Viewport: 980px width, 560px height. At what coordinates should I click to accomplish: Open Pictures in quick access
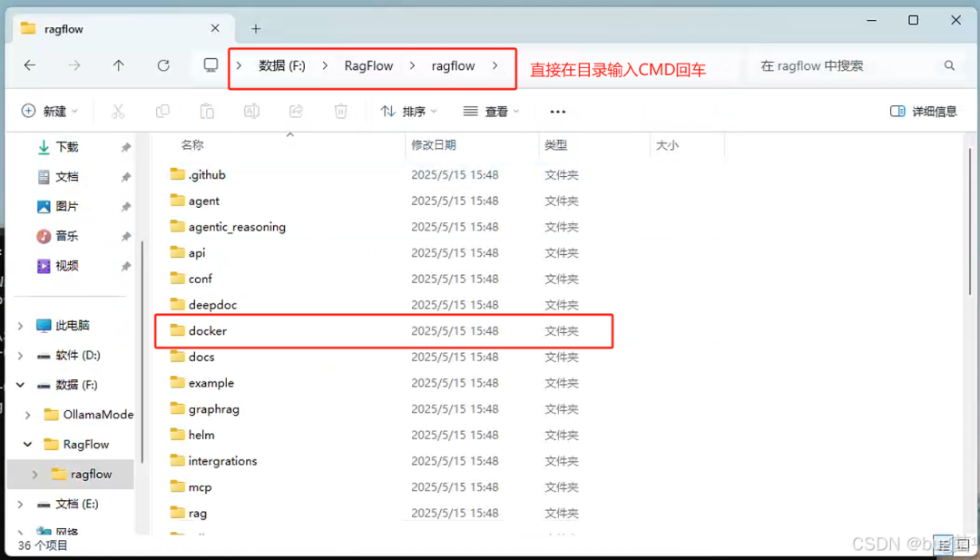point(66,206)
